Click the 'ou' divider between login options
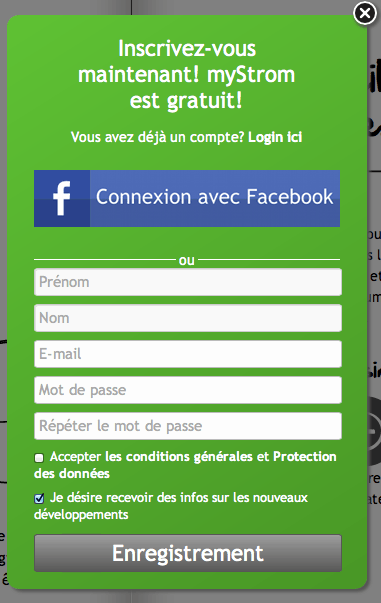 coord(186,261)
